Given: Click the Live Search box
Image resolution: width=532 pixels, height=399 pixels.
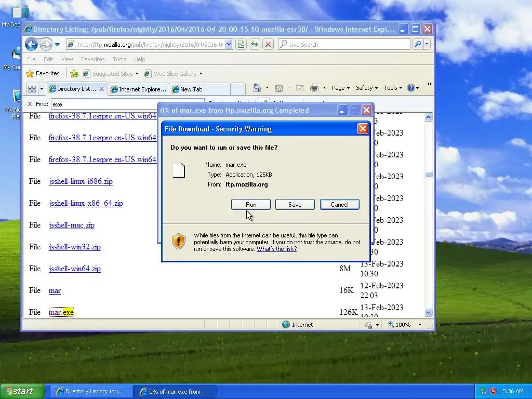Looking at the screenshot, I should click(x=344, y=45).
